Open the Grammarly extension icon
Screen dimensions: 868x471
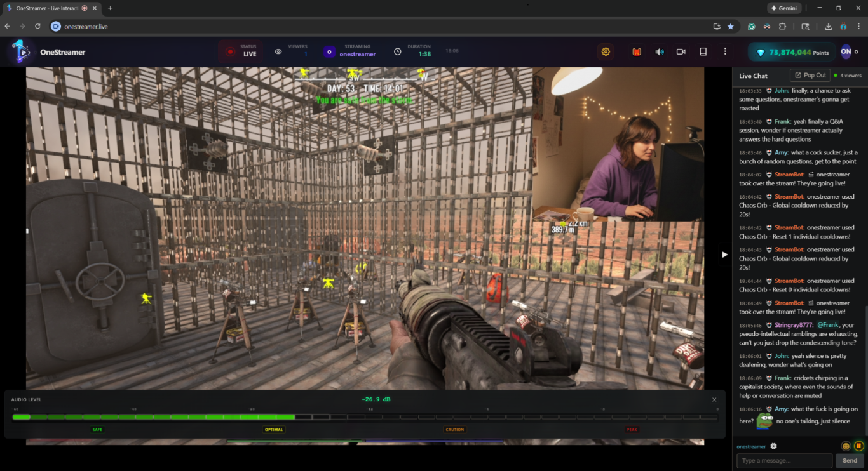(x=752, y=27)
